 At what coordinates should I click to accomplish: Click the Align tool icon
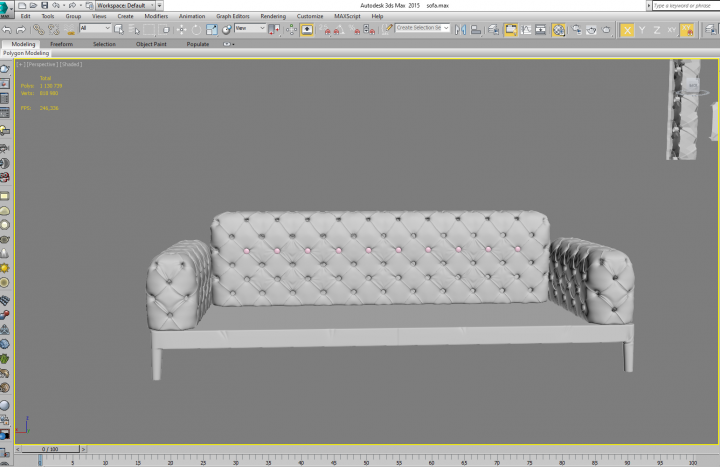click(x=476, y=30)
